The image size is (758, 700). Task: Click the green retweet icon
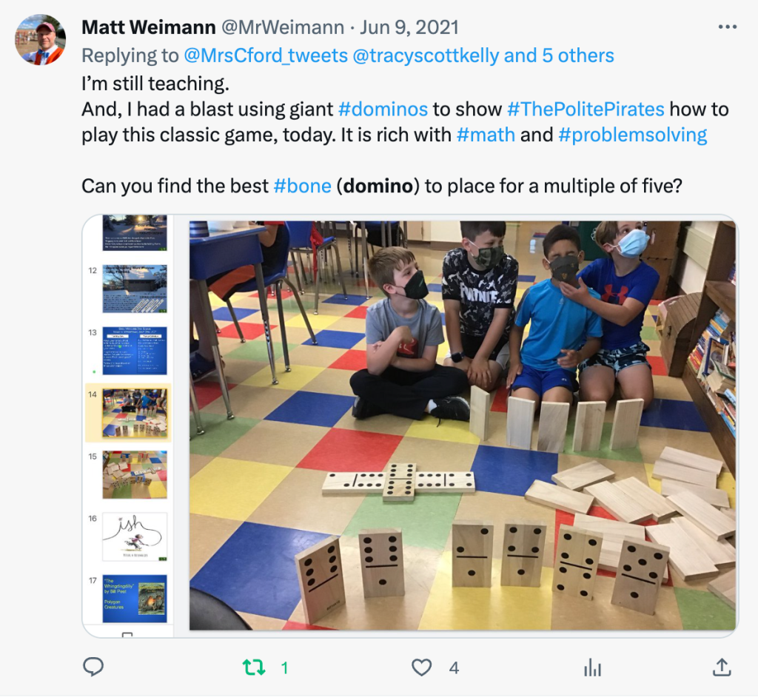pyautogui.click(x=254, y=667)
